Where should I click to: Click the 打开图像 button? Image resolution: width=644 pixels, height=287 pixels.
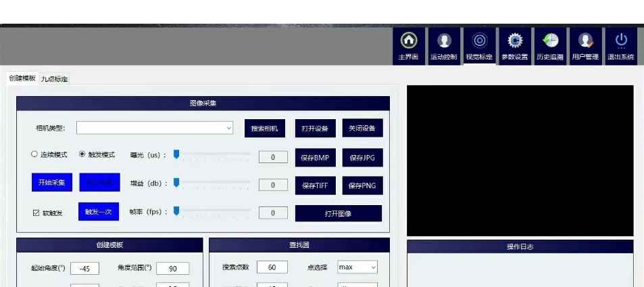point(339,213)
